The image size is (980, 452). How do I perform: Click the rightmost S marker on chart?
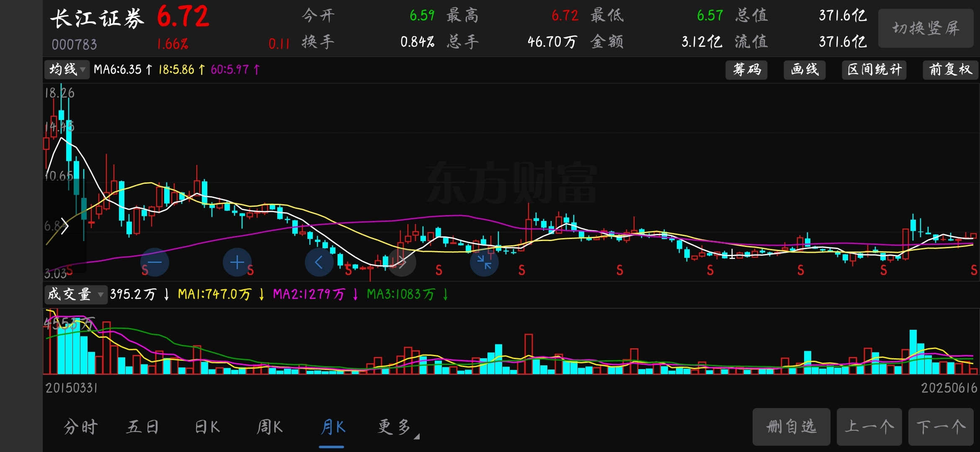(x=974, y=270)
